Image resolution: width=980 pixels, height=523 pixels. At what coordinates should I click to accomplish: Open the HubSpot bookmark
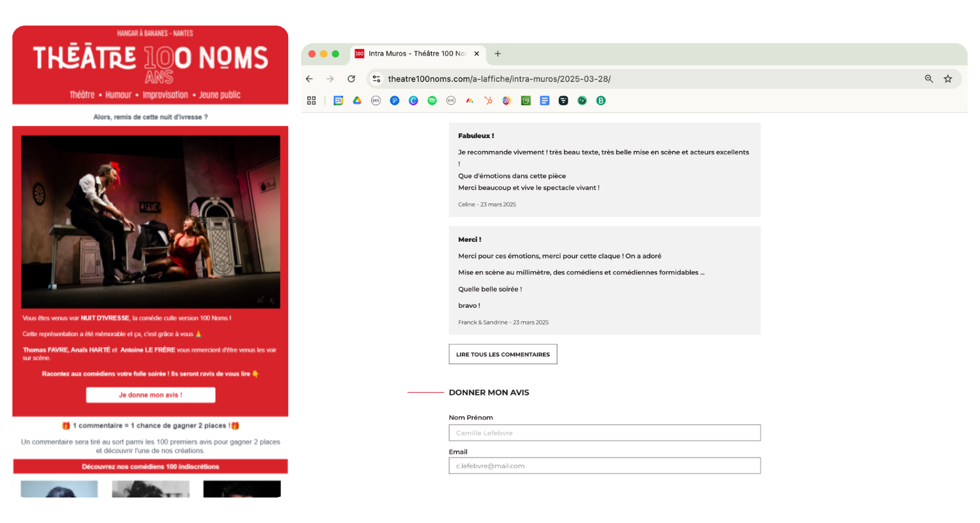click(488, 101)
